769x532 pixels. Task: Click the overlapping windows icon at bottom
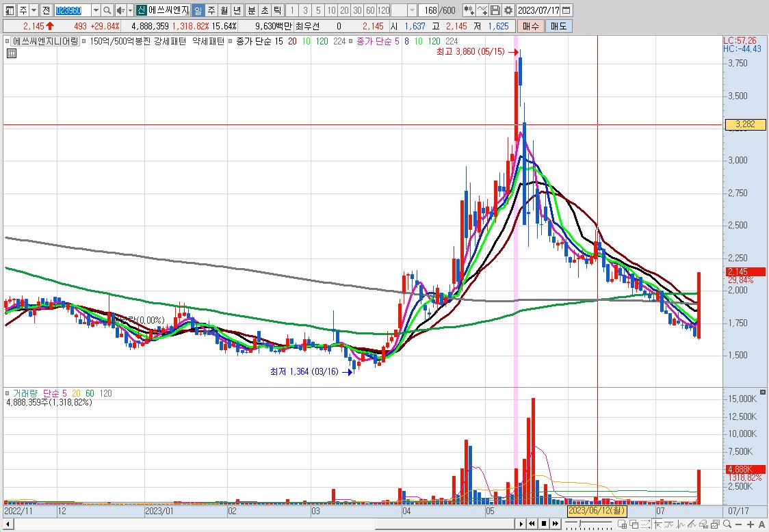[x=634, y=524]
